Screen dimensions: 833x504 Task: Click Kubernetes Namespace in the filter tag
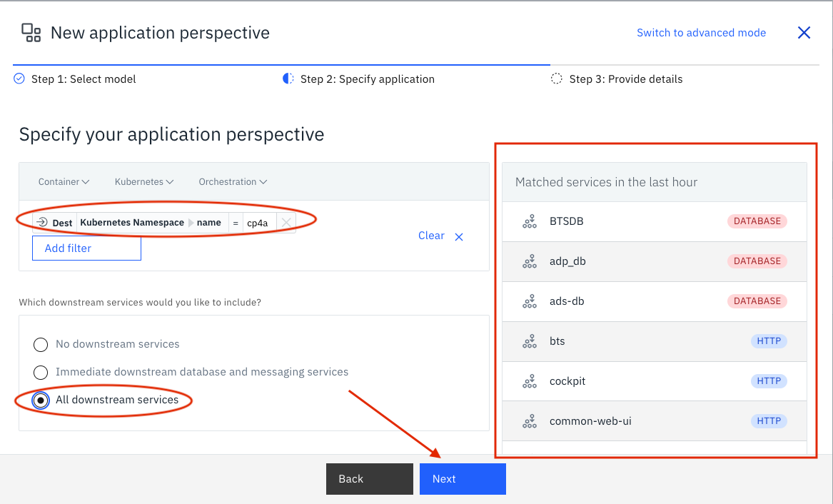(132, 223)
